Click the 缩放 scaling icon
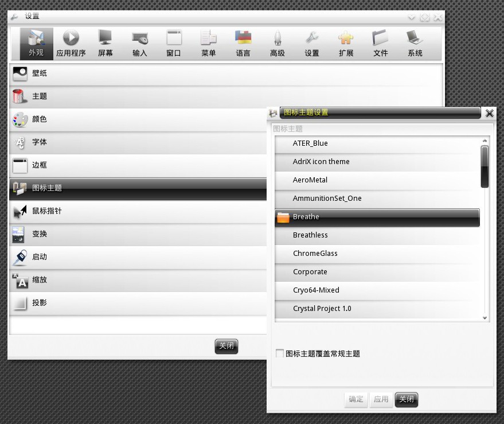Viewport: 504px width, 424px height. pyautogui.click(x=20, y=280)
